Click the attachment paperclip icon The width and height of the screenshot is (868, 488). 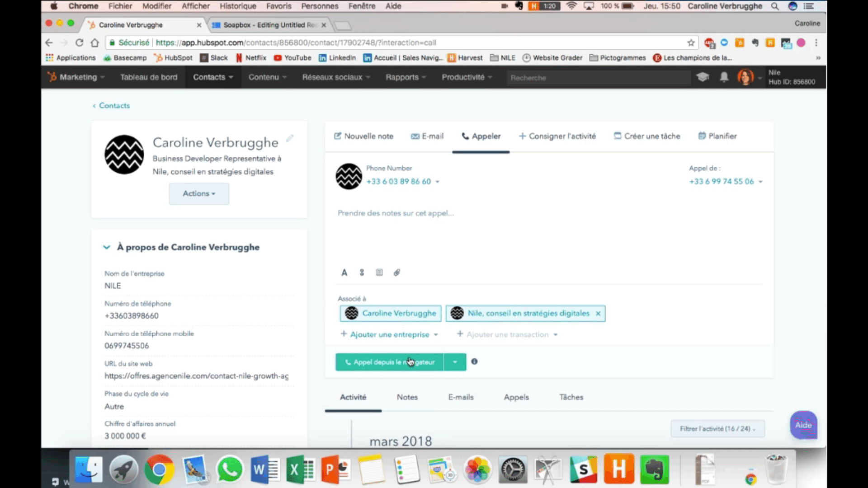tap(397, 272)
